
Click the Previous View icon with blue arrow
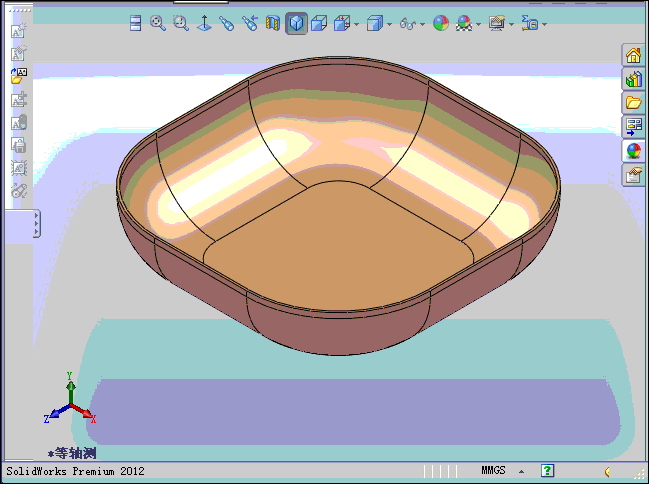tap(250, 23)
